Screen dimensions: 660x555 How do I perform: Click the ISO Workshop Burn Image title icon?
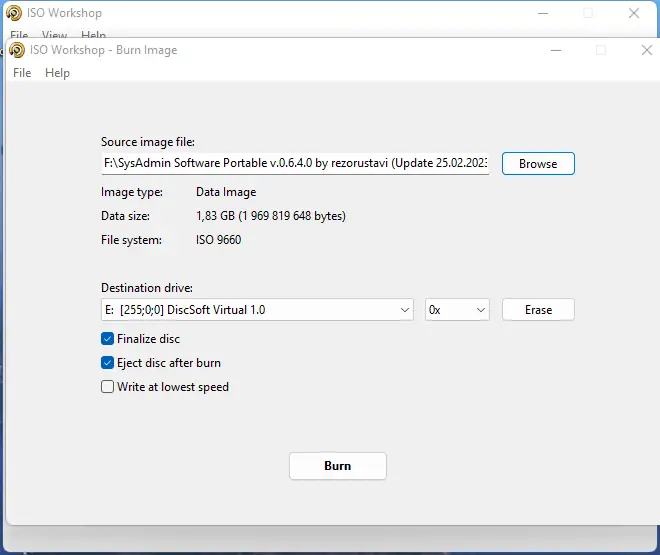[17, 50]
